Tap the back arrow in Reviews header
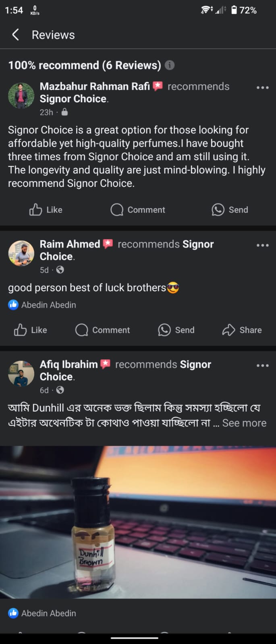The image size is (276, 644). tap(15, 35)
